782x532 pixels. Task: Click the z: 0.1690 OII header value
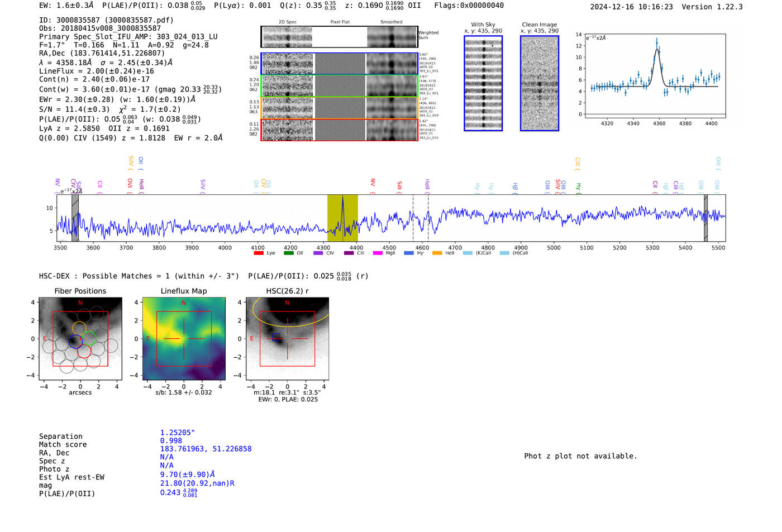click(x=383, y=6)
